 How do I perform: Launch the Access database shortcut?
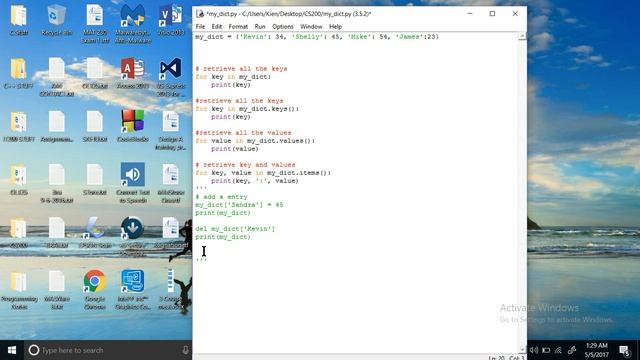coord(133,73)
